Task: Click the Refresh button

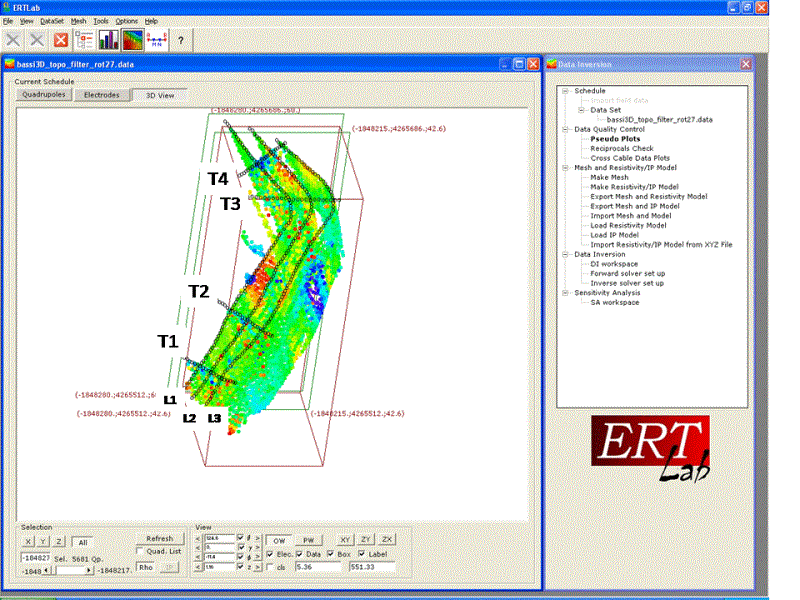Action: tap(160, 538)
